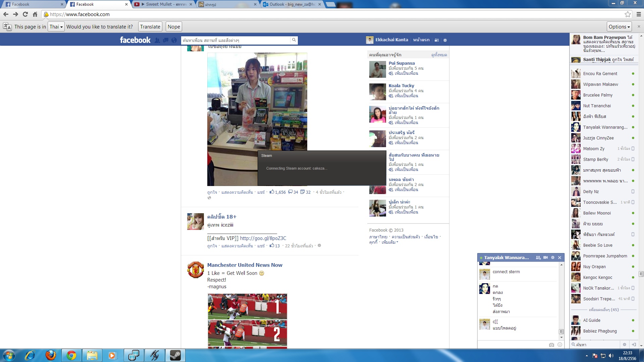Open the emoticon picker in chat
Screen dimensions: 644x362
[x=559, y=345]
